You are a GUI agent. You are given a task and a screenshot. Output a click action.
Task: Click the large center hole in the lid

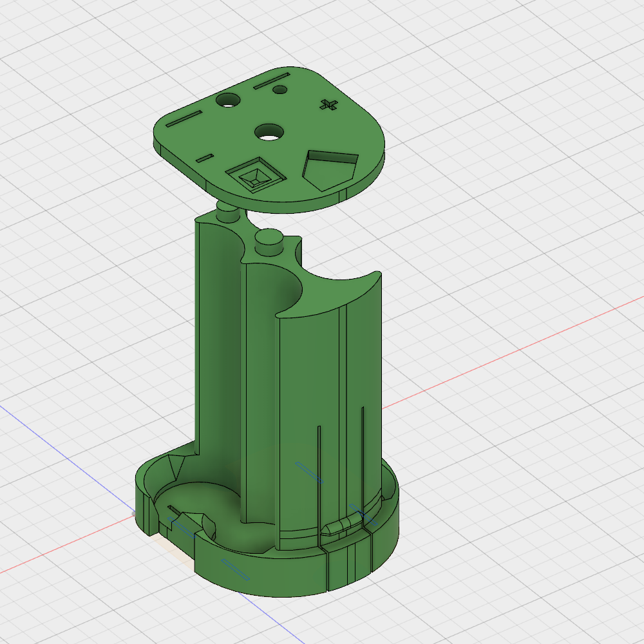pos(269,133)
